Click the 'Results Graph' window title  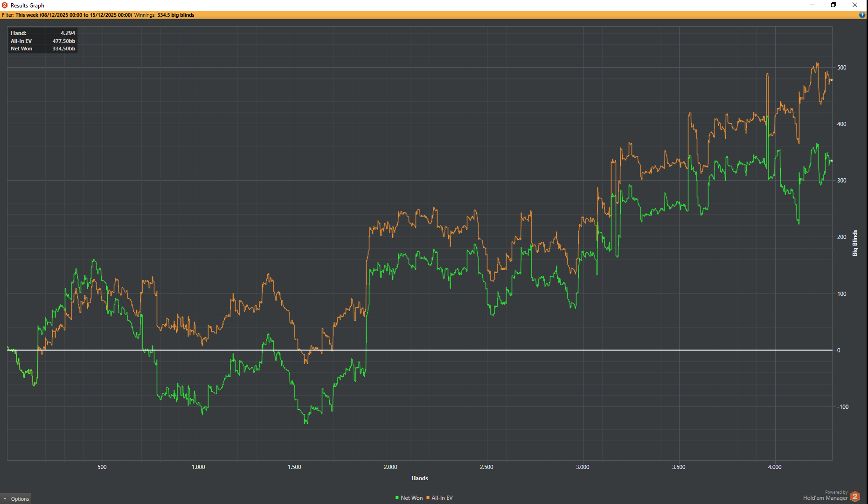28,6
